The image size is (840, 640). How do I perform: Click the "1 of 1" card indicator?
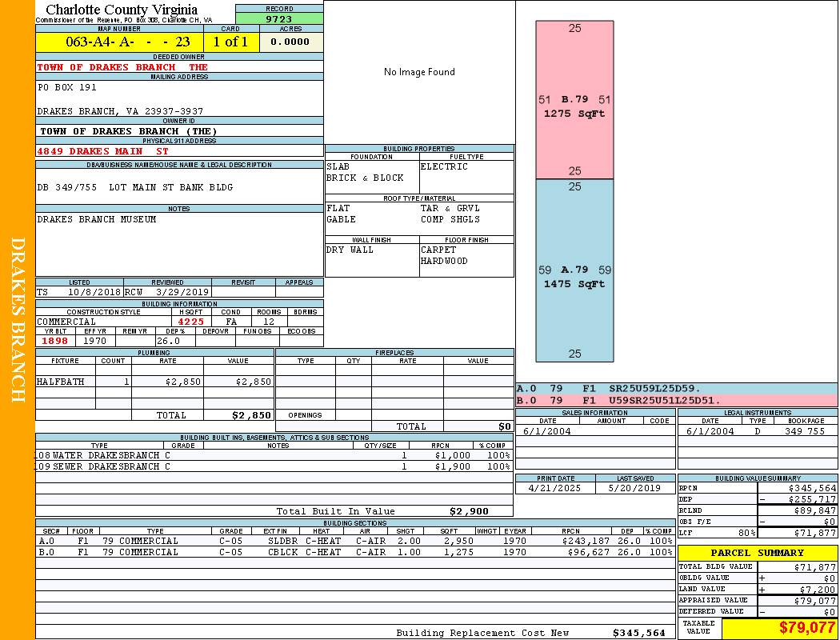(x=230, y=42)
